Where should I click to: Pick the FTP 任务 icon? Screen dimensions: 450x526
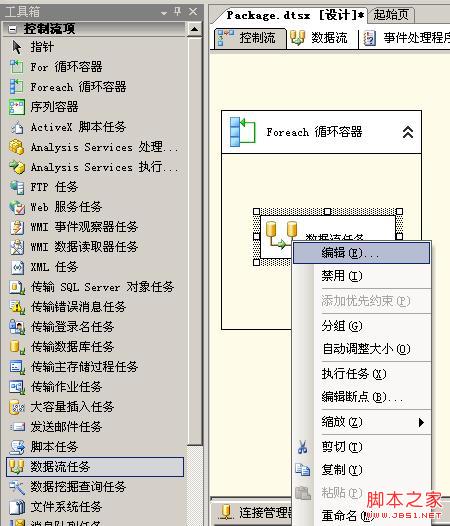(x=17, y=187)
